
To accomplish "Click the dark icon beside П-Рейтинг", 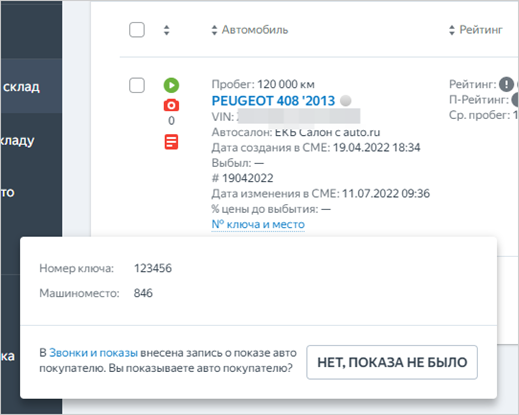I will (515, 100).
